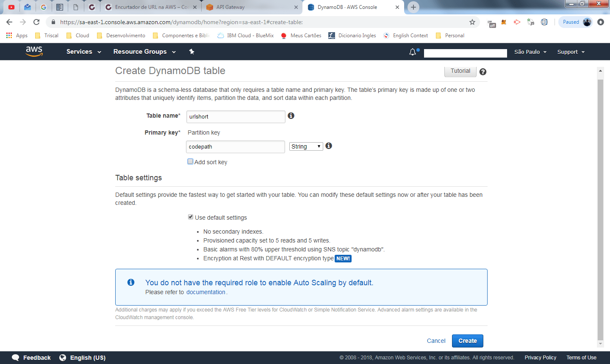Click the redacted account name box
This screenshot has height=364, width=610.
click(x=466, y=53)
